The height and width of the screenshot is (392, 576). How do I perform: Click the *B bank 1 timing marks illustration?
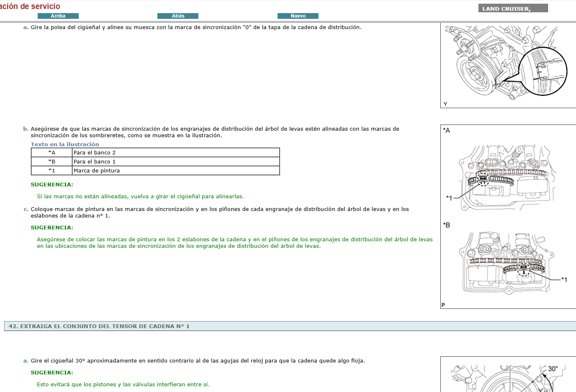[x=504, y=264]
